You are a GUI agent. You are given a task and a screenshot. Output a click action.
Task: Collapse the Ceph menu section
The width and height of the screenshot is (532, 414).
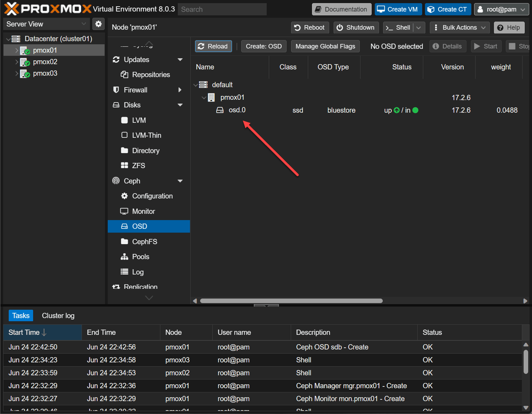180,181
